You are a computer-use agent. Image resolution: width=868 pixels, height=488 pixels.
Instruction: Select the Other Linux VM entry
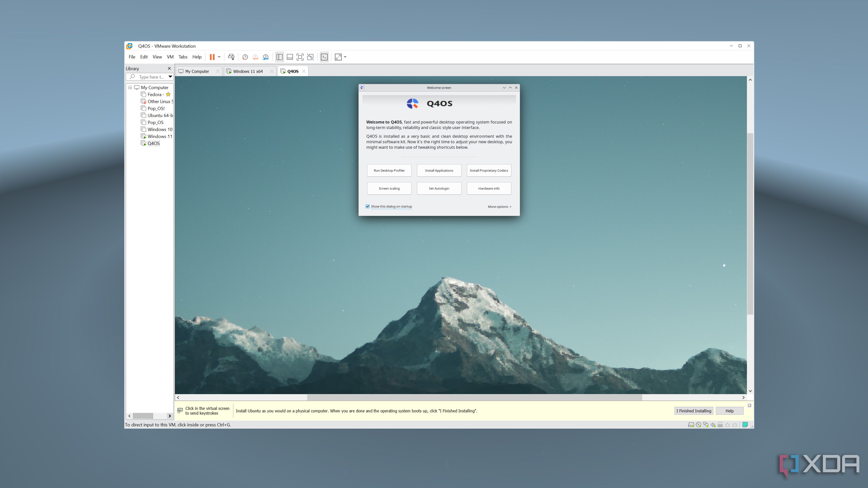click(x=157, y=101)
